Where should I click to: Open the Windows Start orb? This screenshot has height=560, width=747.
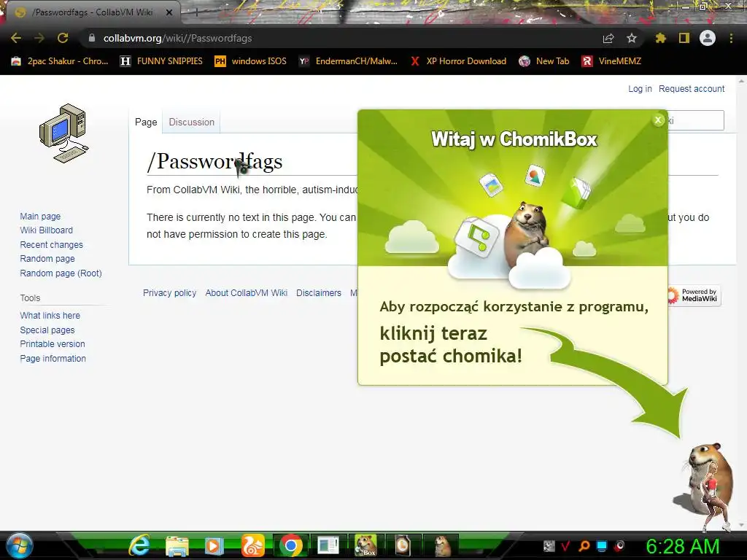pyautogui.click(x=20, y=545)
